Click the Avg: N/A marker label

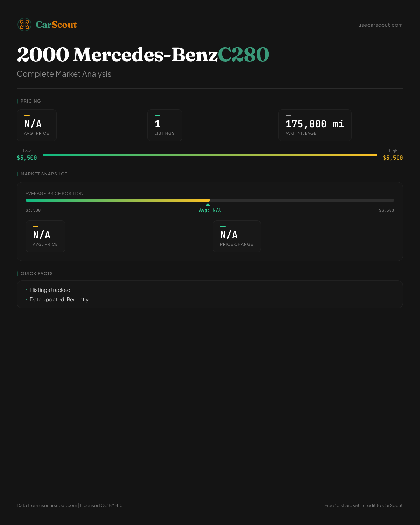click(210, 210)
